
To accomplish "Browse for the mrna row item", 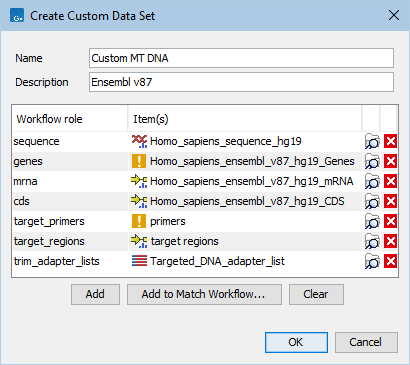I will click(x=372, y=181).
